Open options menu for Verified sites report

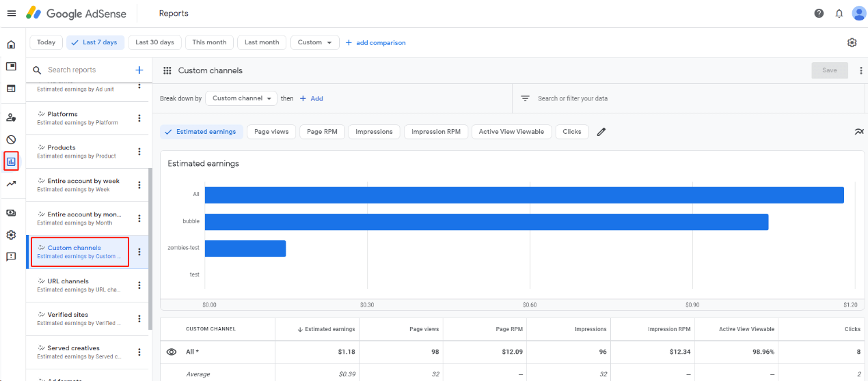click(139, 319)
